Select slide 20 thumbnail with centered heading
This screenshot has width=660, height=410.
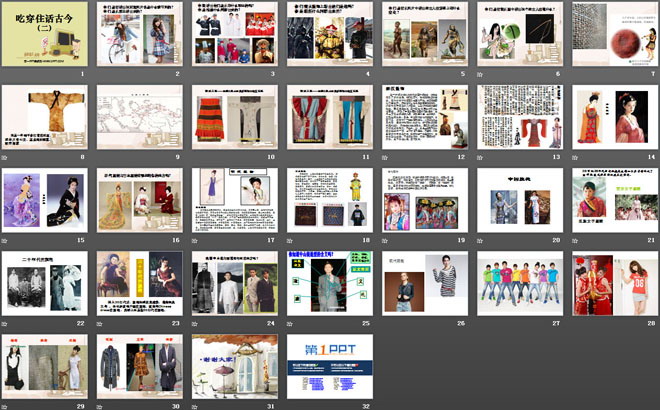[x=519, y=199]
